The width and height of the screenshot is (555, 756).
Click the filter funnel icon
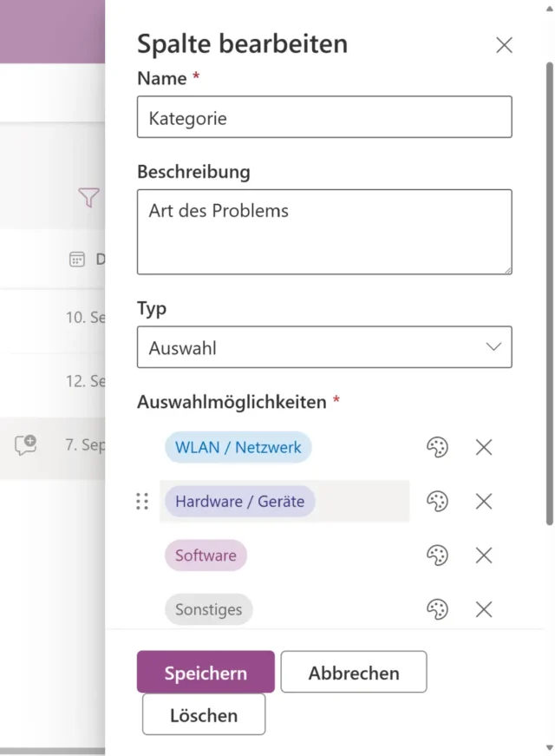[x=88, y=198]
